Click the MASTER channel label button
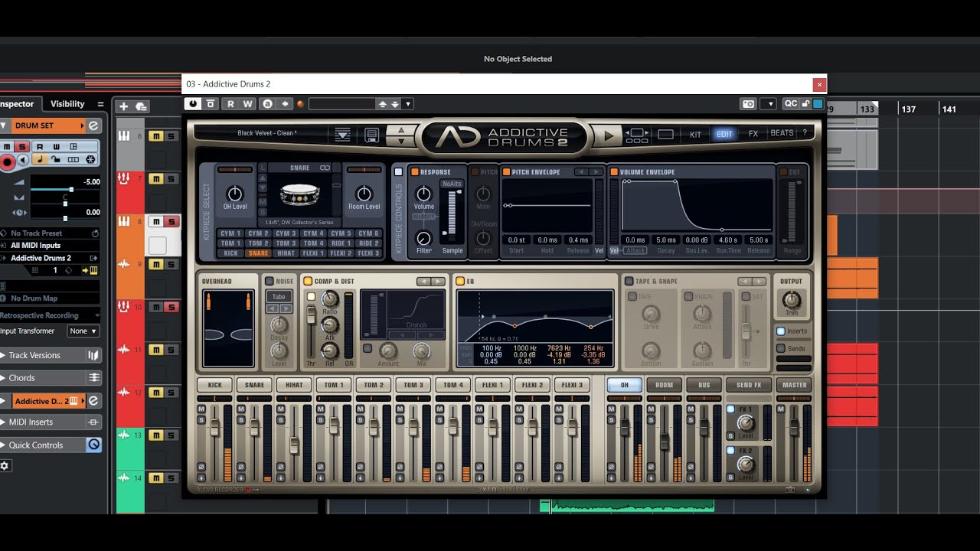Screen dimensions: 980x551 [x=794, y=385]
